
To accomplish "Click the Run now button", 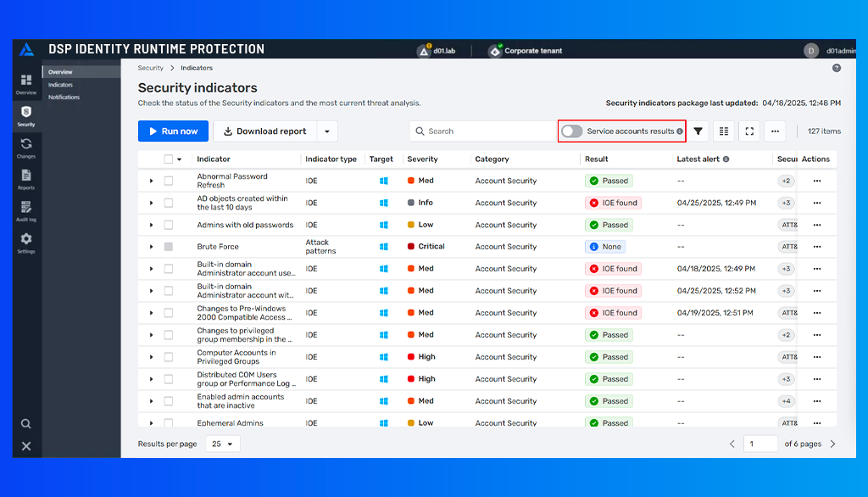I will tap(173, 131).
